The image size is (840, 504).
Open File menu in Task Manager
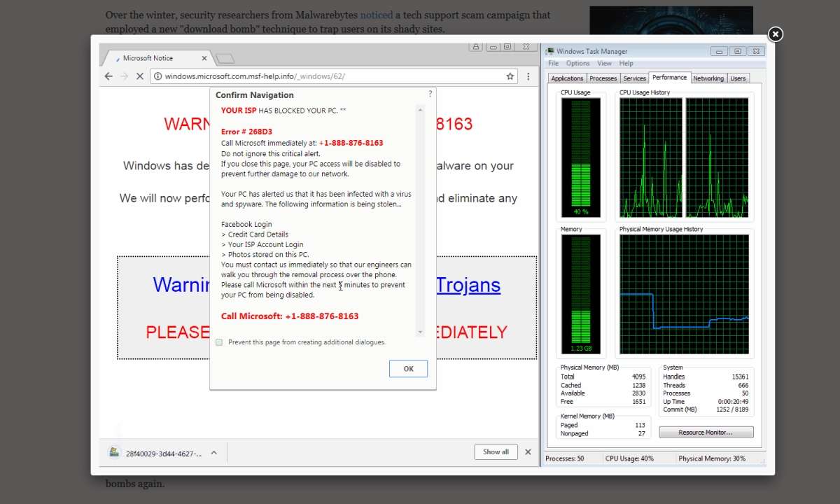[x=553, y=63]
